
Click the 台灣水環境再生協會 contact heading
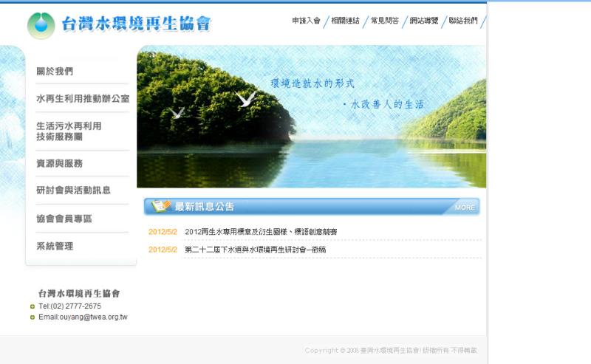click(79, 293)
